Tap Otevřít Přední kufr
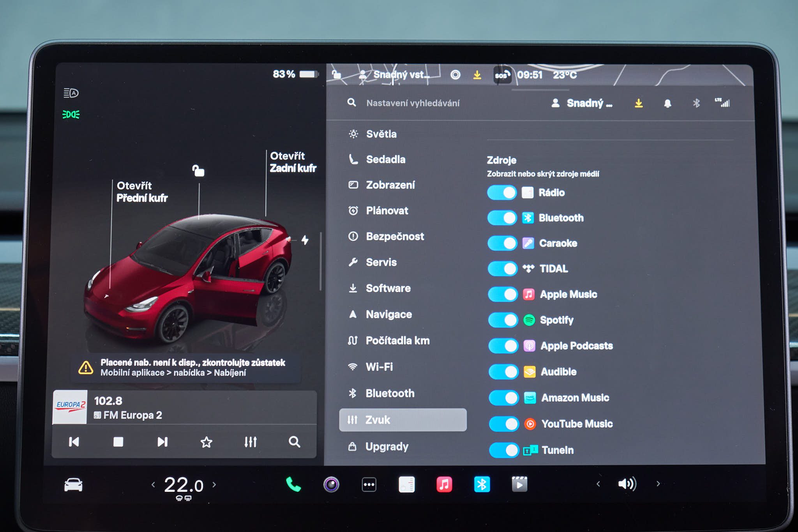This screenshot has width=798, height=532. click(x=142, y=192)
